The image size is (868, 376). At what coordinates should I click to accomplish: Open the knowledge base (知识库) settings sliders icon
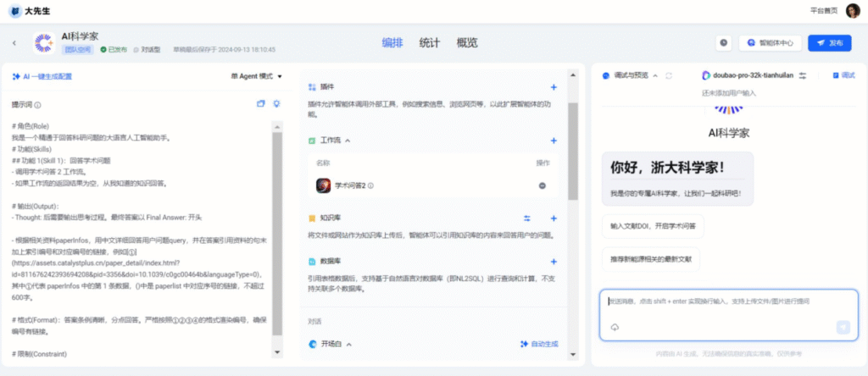[527, 218]
